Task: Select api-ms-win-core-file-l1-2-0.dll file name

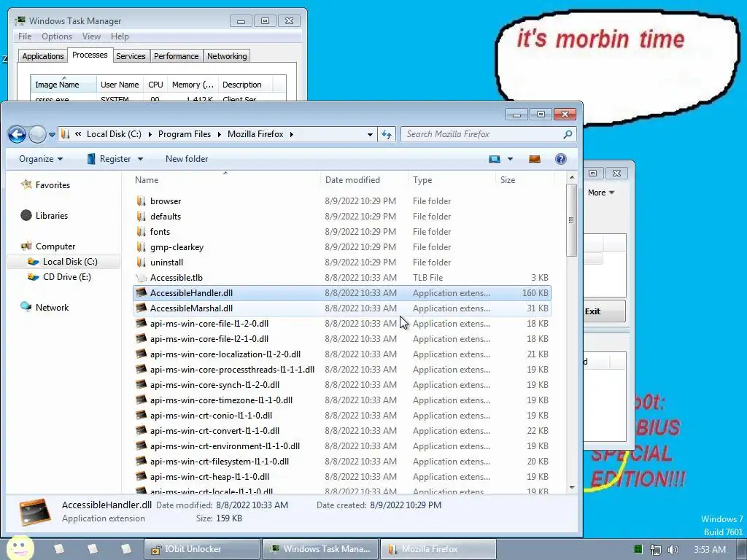Action: tap(209, 323)
